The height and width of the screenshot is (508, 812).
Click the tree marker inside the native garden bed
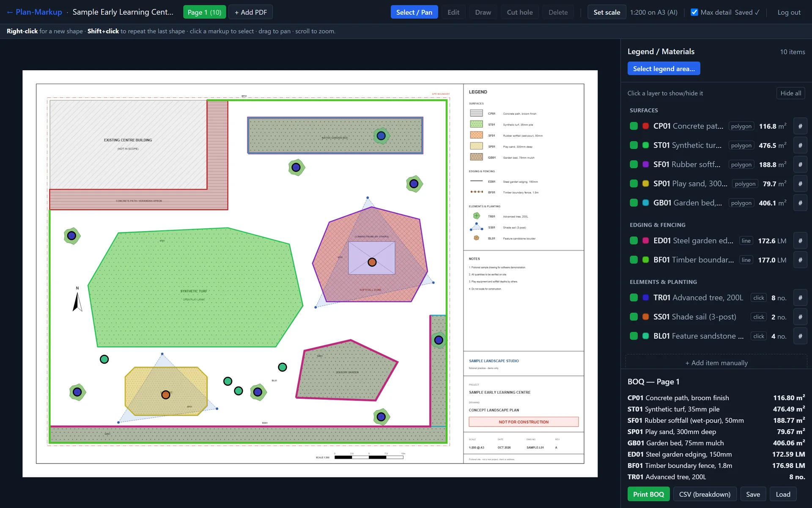(x=381, y=136)
